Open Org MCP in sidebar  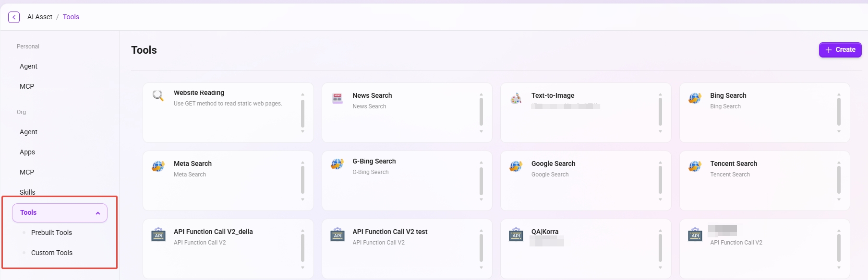click(27, 172)
